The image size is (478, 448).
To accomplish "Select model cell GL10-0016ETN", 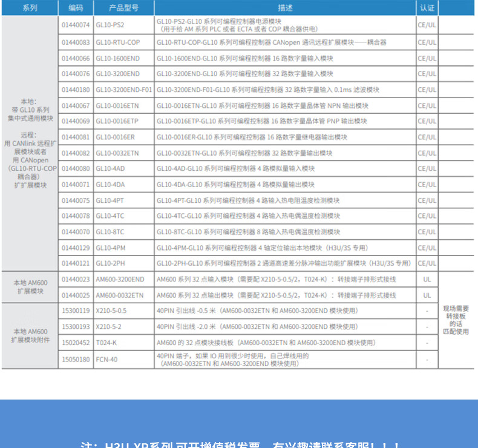I will tap(124, 106).
